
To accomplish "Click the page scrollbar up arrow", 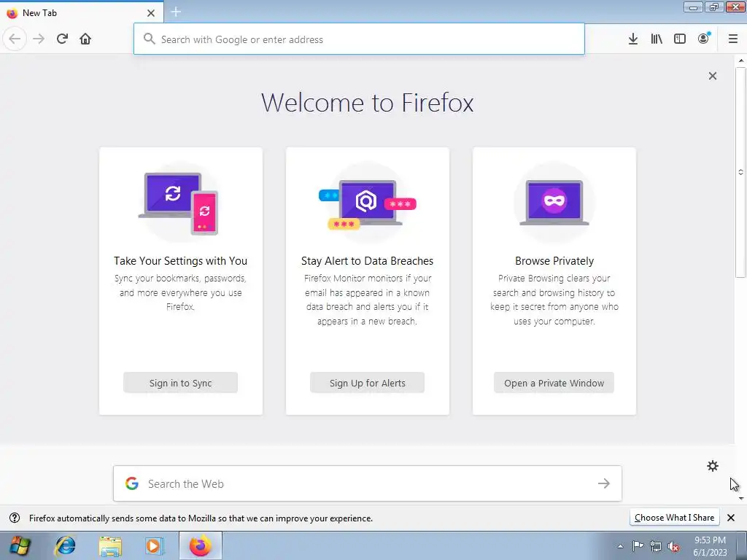I will 741,61.
